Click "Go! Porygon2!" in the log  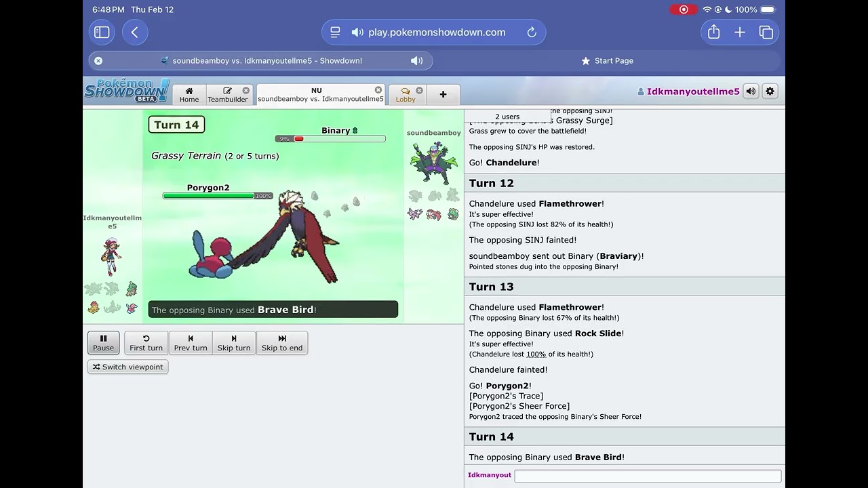point(500,386)
